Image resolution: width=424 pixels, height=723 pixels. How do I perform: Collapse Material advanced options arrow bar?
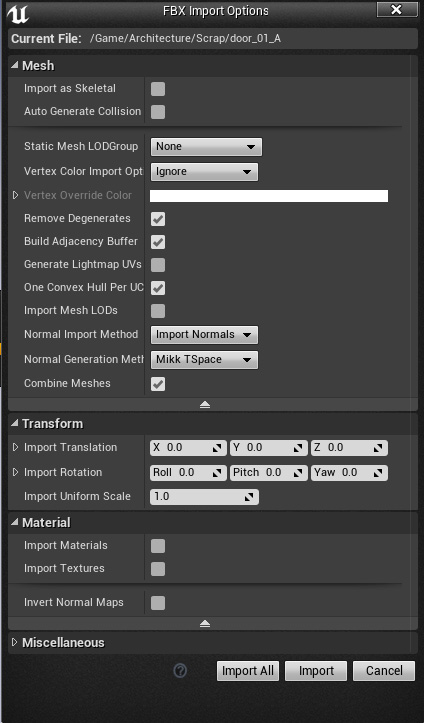[x=205, y=623]
